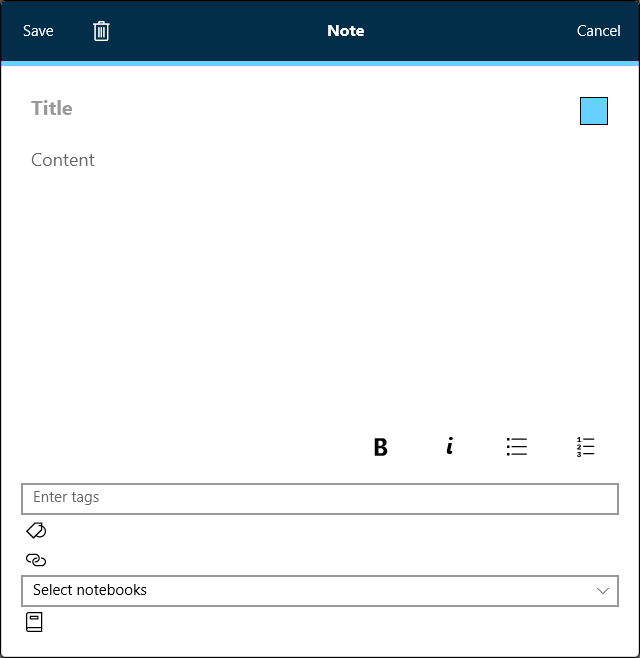This screenshot has width=640, height=658.
Task: Click the chevron arrow of the notebooks combo box
Action: [603, 591]
